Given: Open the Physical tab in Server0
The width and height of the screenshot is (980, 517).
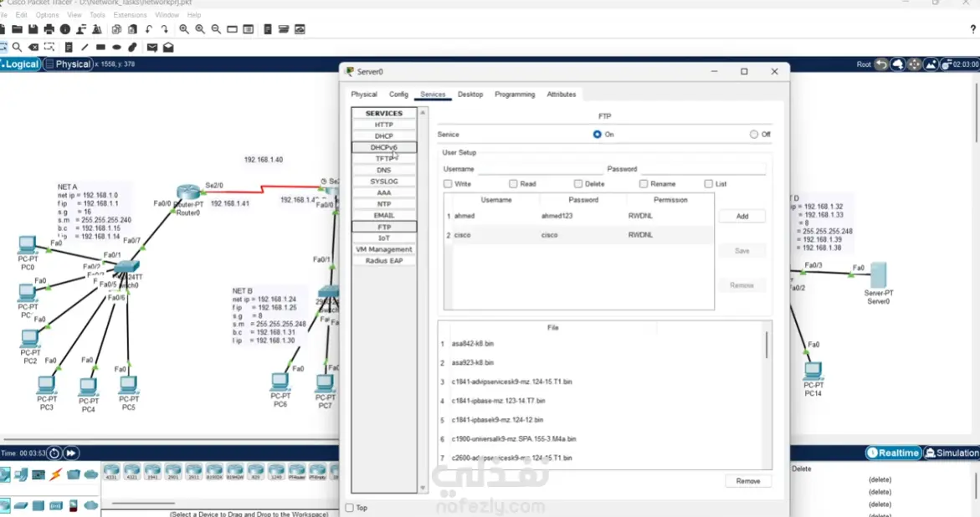Looking at the screenshot, I should pyautogui.click(x=364, y=95).
